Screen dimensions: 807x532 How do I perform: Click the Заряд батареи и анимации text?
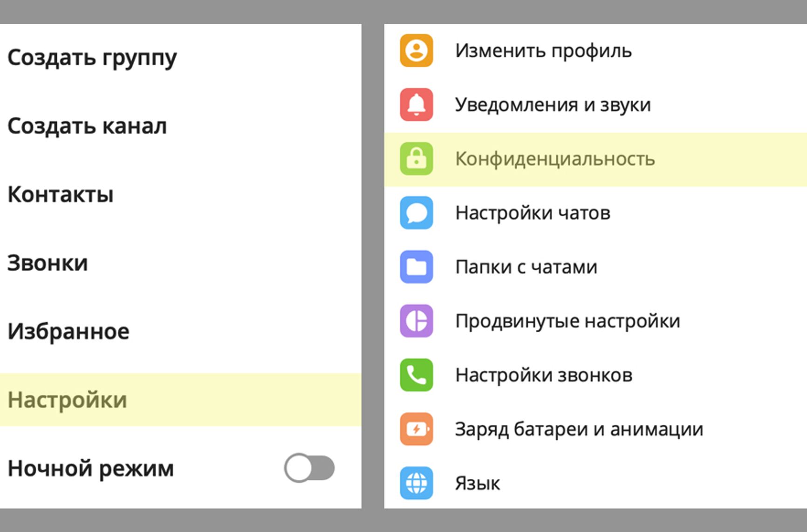579,430
